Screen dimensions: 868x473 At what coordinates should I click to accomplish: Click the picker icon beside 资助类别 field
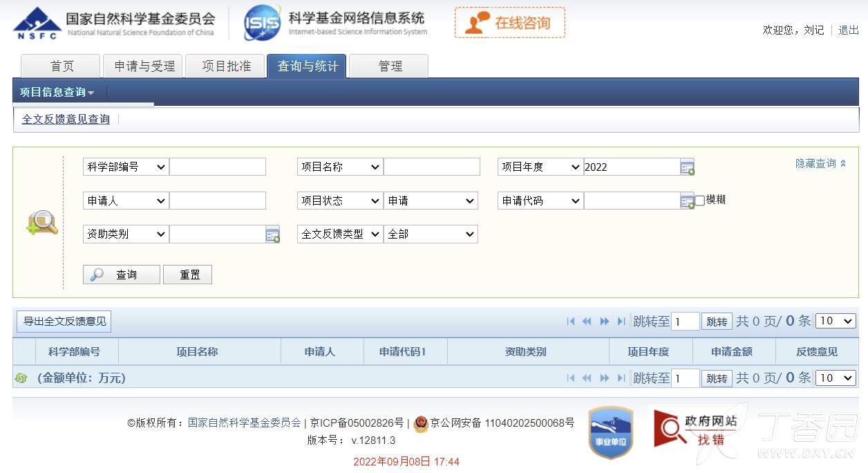(272, 234)
